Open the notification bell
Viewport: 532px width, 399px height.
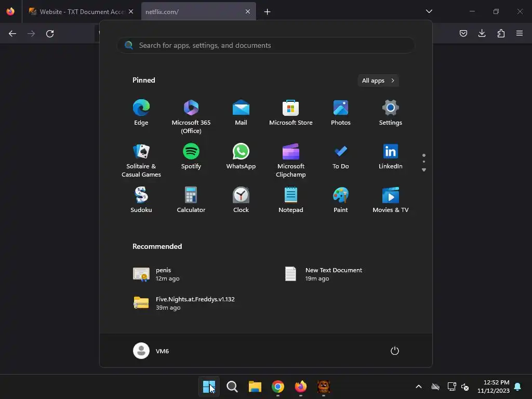tap(518, 387)
